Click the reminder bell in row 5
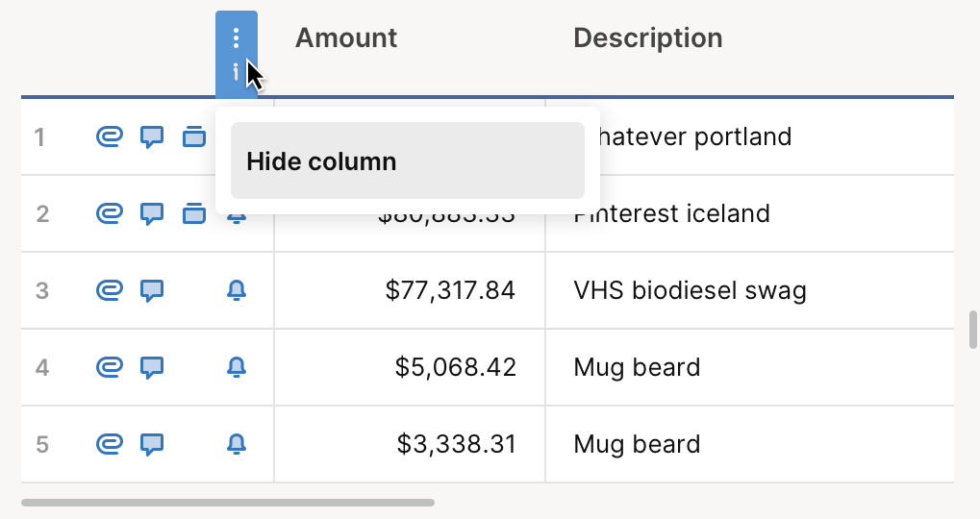Screen dimensions: 980x519 point(237,444)
